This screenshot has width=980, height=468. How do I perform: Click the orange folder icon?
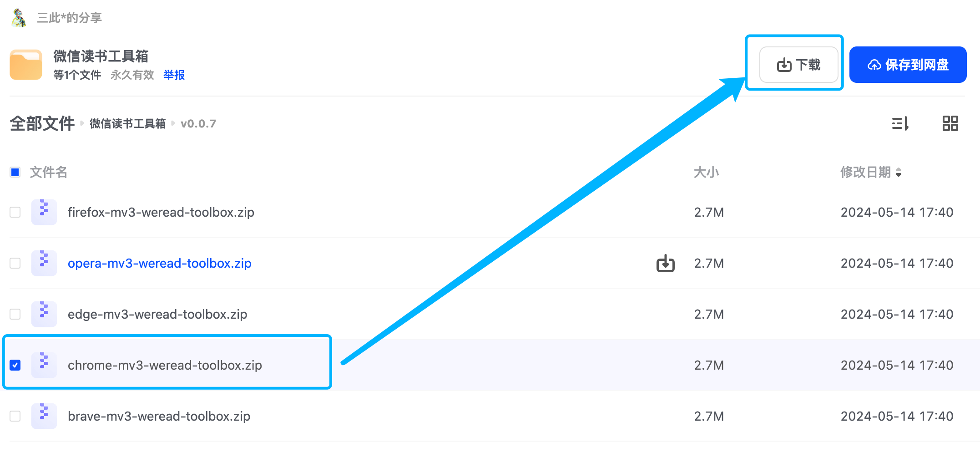coord(26,65)
